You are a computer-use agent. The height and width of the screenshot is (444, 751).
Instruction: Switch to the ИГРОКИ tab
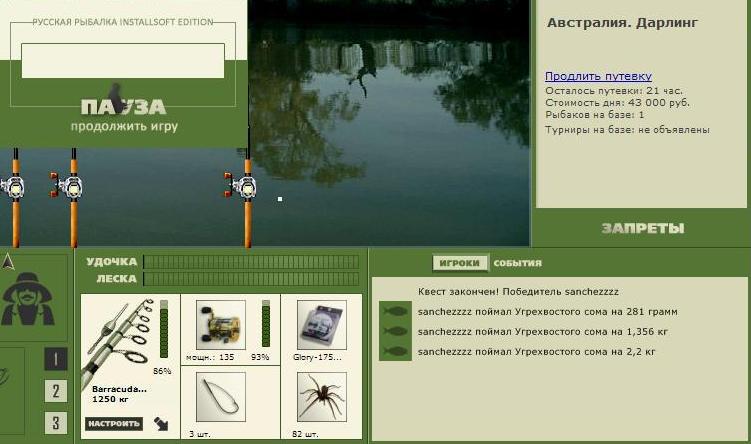click(459, 263)
